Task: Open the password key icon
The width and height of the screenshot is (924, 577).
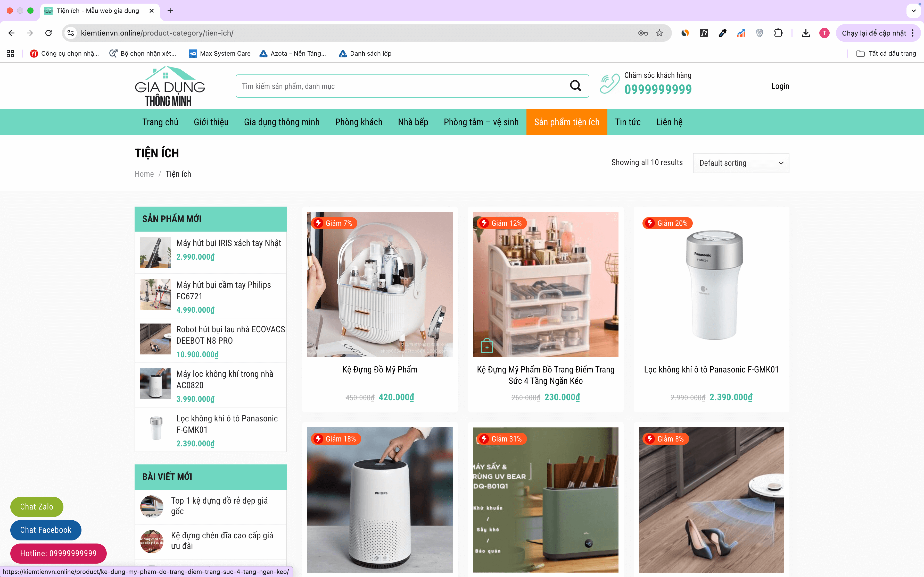Action: (x=643, y=33)
